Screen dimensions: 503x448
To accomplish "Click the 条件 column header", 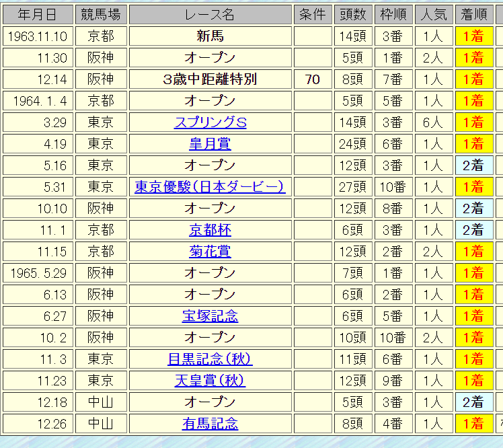I will (312, 14).
